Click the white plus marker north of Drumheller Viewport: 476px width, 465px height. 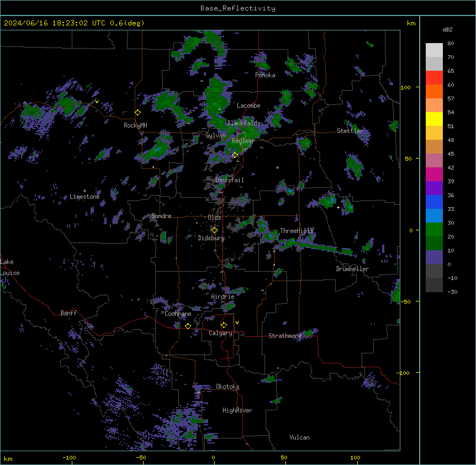pos(338,207)
